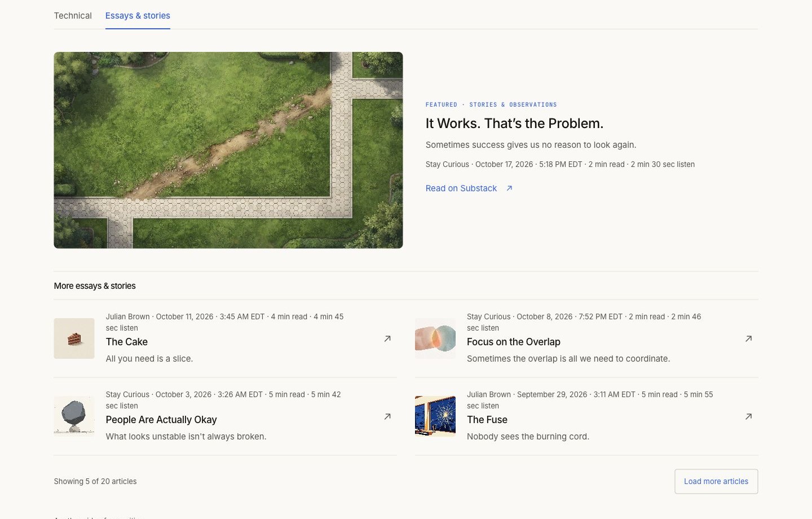Click 'Sometimes the overlap is all we need to coordinate.'
Viewport: 812px width, 519px height.
[x=568, y=359]
